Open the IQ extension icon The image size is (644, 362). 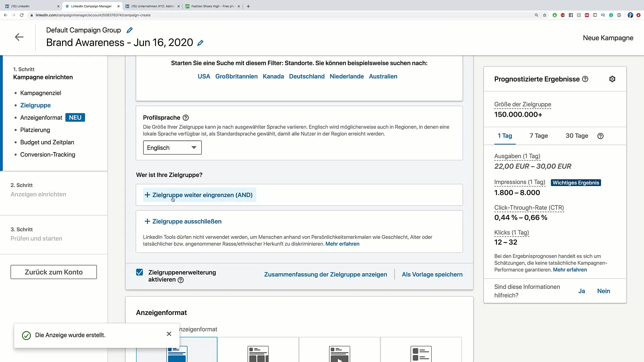(x=603, y=15)
